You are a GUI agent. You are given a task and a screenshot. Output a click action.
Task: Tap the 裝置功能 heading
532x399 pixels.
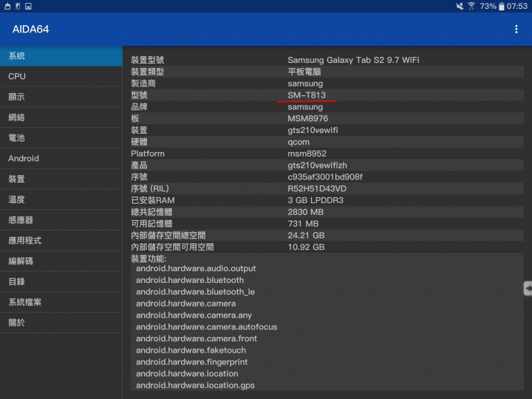[149, 259]
